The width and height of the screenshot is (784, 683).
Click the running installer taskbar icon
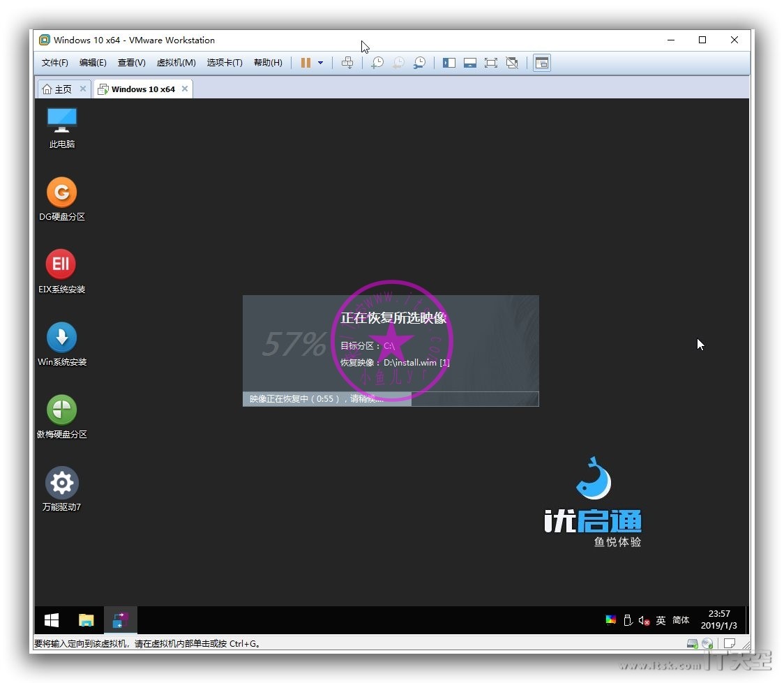pos(121,620)
